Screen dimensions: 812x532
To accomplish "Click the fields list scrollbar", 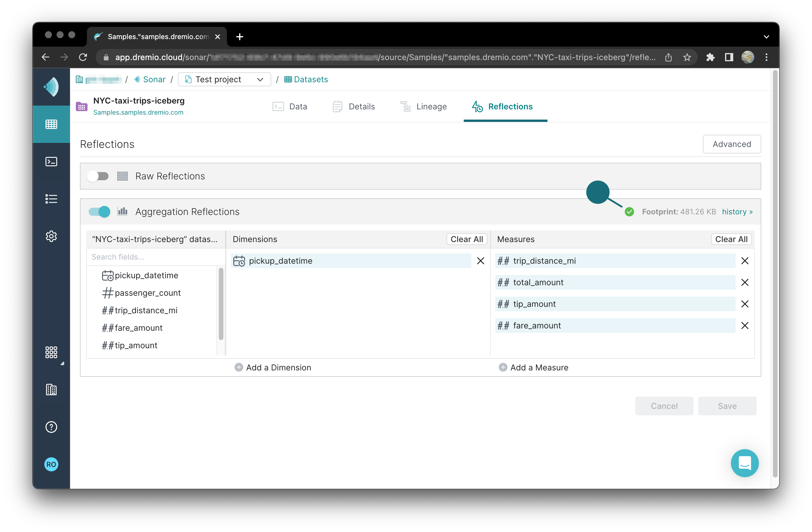I will click(x=221, y=304).
